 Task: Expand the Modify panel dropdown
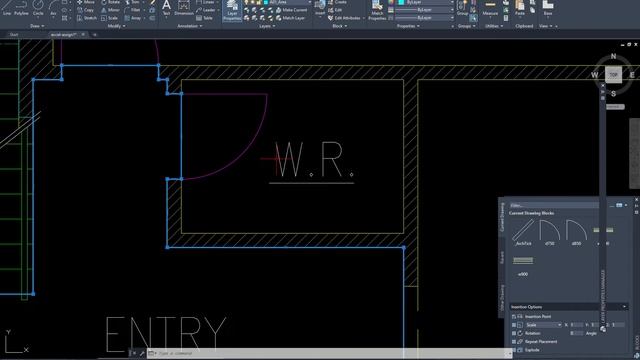116,26
